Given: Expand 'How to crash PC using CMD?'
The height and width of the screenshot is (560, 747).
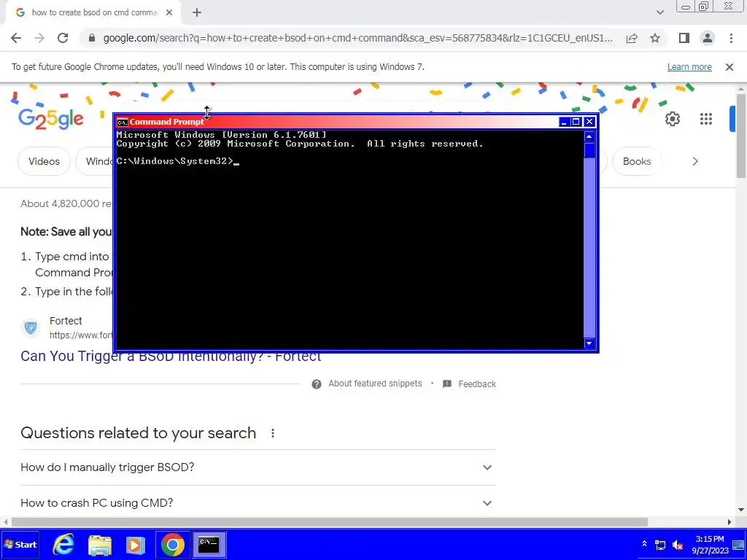Looking at the screenshot, I should (258, 503).
